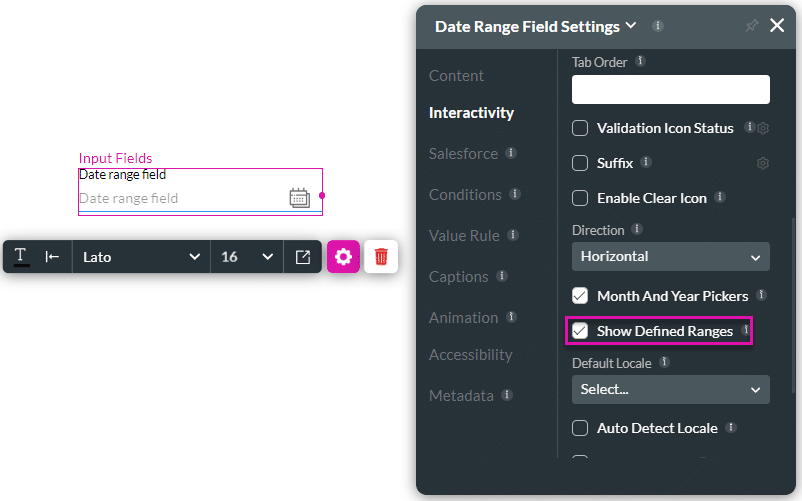Image resolution: width=802 pixels, height=501 pixels.
Task: Open the Lato font family dropdown
Action: tap(141, 257)
